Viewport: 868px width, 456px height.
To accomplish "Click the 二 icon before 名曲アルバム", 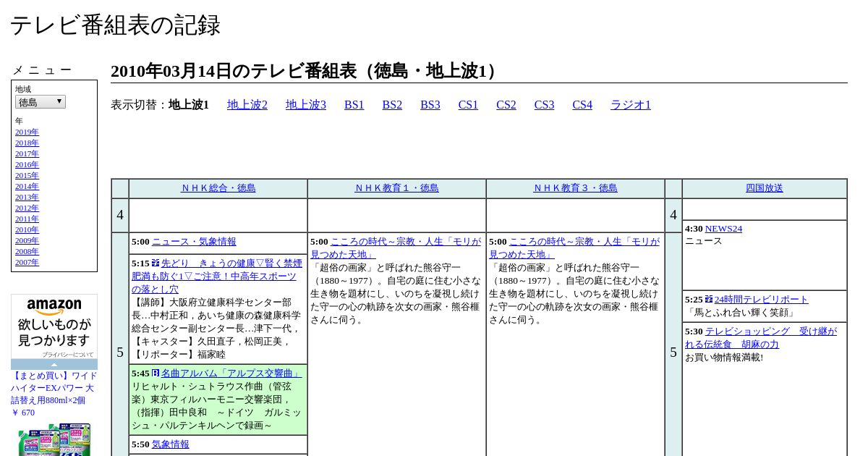I will tap(156, 373).
